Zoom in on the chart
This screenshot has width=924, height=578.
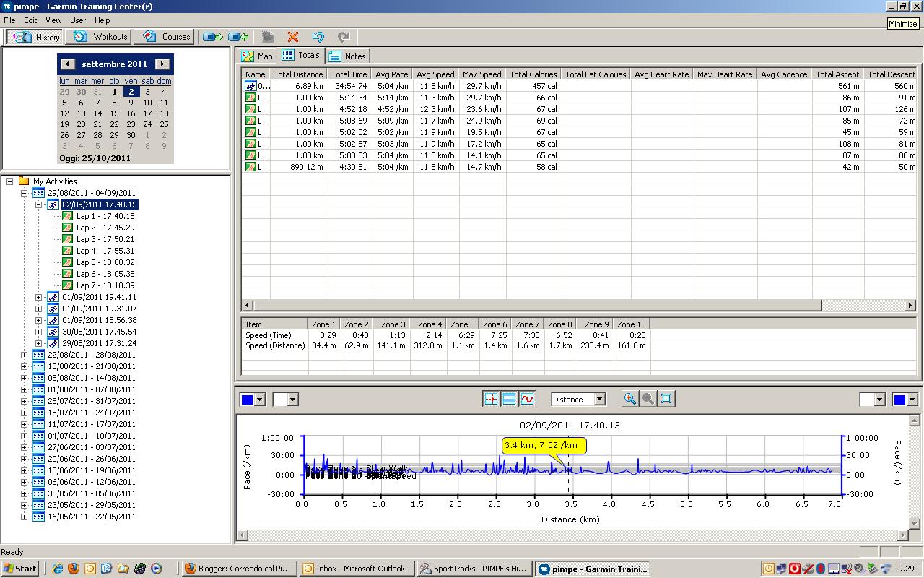[629, 399]
